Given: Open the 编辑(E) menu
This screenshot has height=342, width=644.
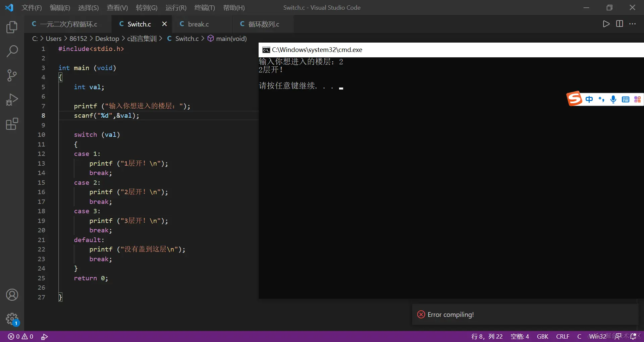Looking at the screenshot, I should tap(60, 8).
